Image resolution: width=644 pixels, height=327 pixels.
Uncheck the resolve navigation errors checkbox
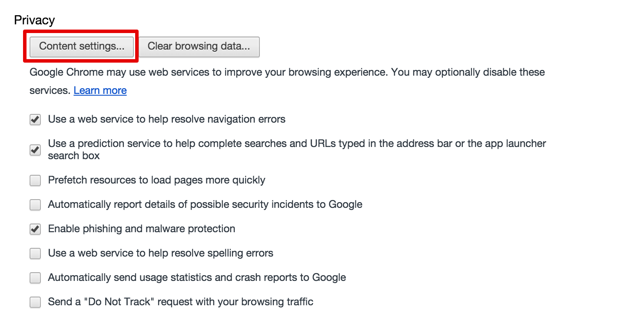click(35, 120)
